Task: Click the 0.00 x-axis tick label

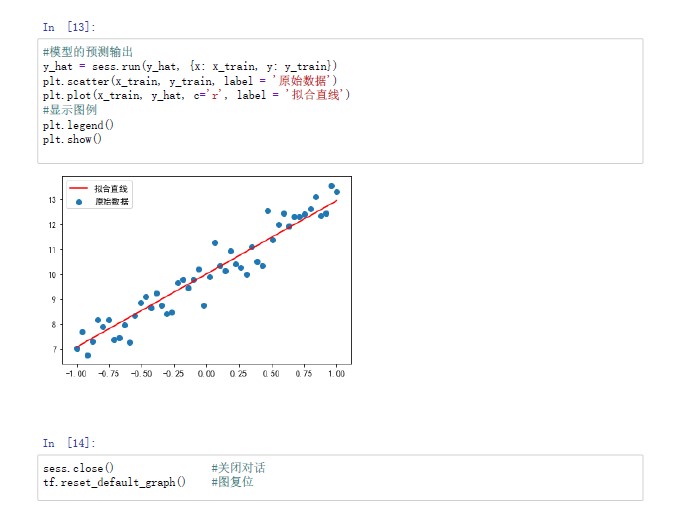Action: click(x=206, y=374)
